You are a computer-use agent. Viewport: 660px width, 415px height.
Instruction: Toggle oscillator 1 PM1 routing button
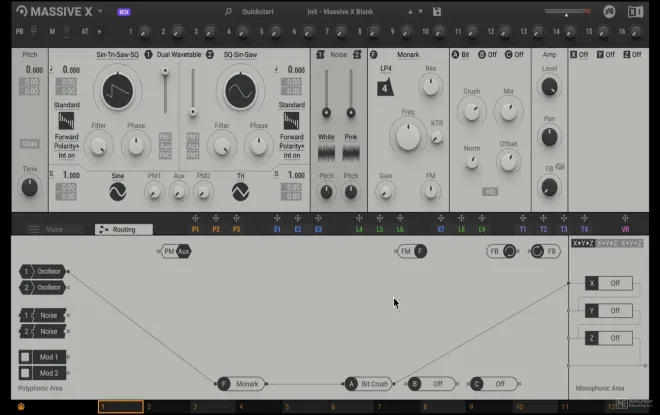click(x=165, y=137)
